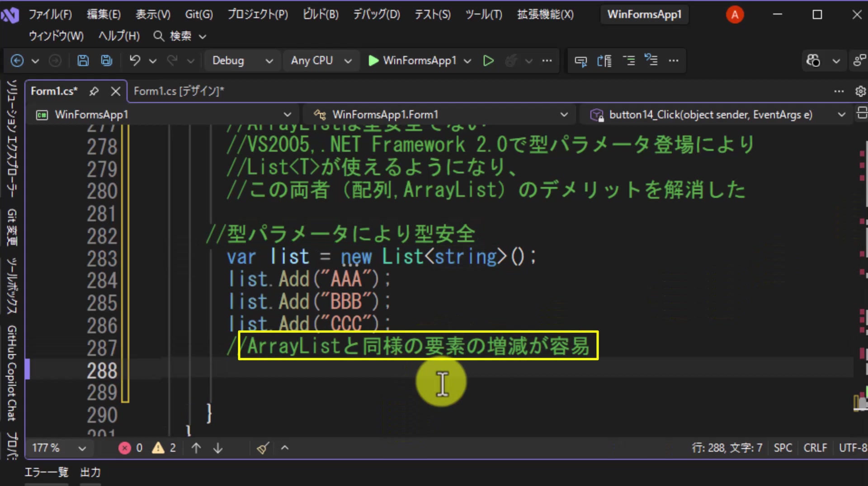Go to the next issue with the down arrow
Screen dimensions: 868x486
coord(218,448)
